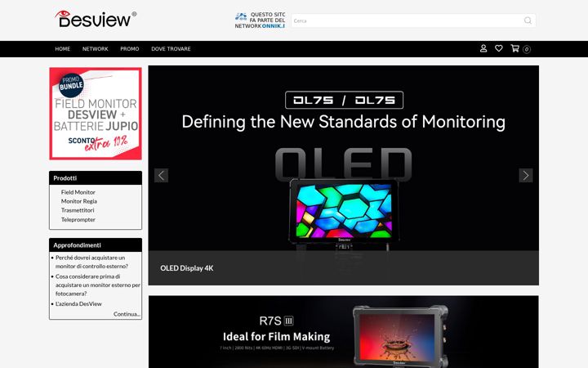The image size is (588, 368).
Task: Open the Promo Bundle Field Monitor banner
Action: tap(96, 114)
